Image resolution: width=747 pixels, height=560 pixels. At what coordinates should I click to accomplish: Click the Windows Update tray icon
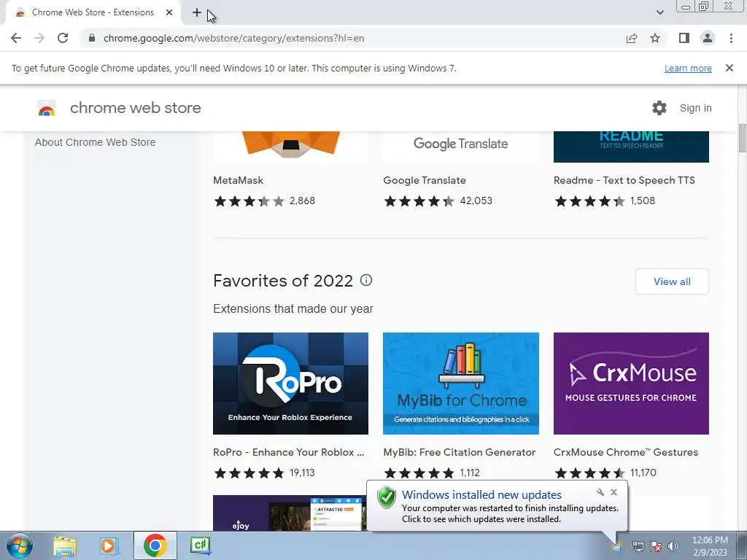pyautogui.click(x=617, y=546)
